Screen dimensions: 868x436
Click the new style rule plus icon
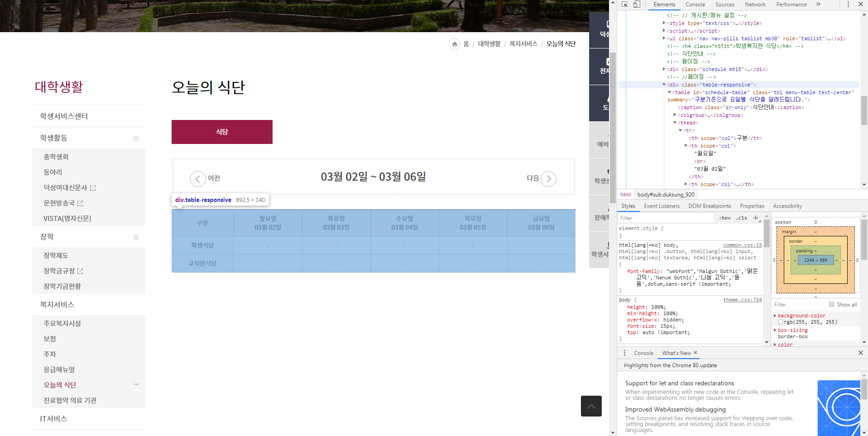click(756, 218)
